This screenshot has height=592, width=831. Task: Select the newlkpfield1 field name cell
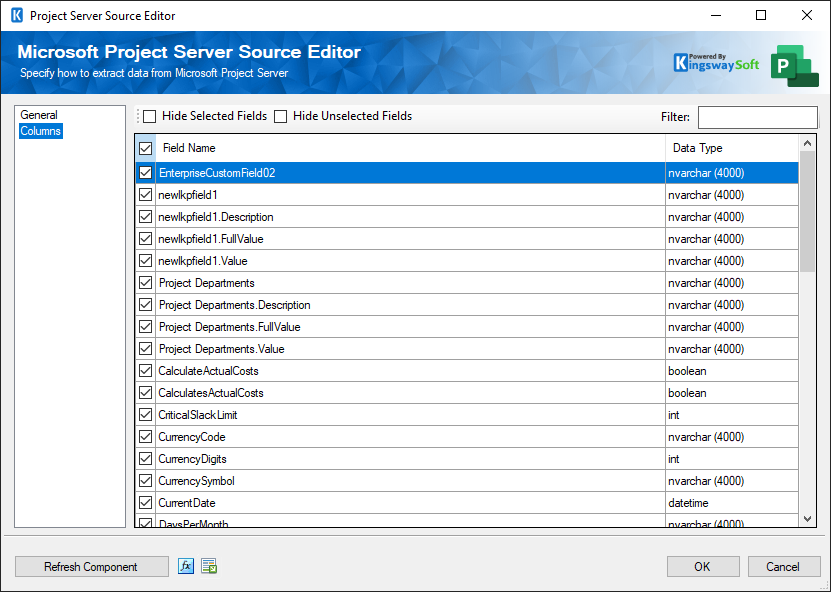pyautogui.click(x=410, y=195)
